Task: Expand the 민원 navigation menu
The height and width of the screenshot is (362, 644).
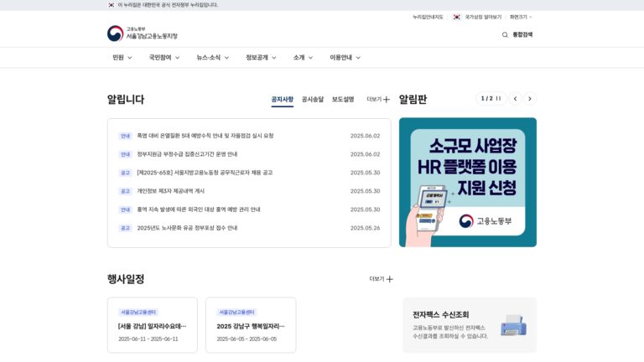Action: (122, 58)
